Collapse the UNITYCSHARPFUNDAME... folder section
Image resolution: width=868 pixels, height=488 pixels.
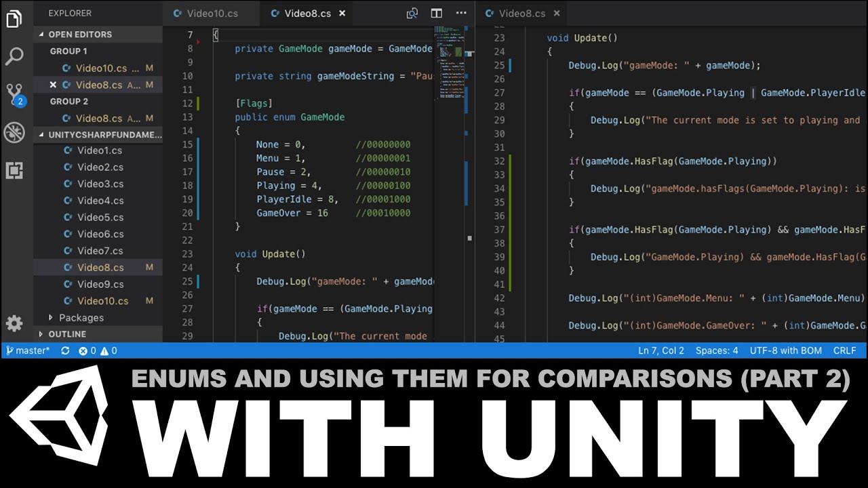[98, 134]
